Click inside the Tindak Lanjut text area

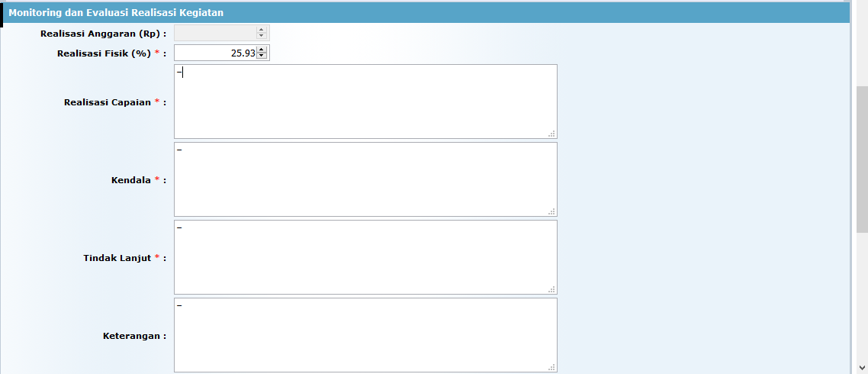365,257
